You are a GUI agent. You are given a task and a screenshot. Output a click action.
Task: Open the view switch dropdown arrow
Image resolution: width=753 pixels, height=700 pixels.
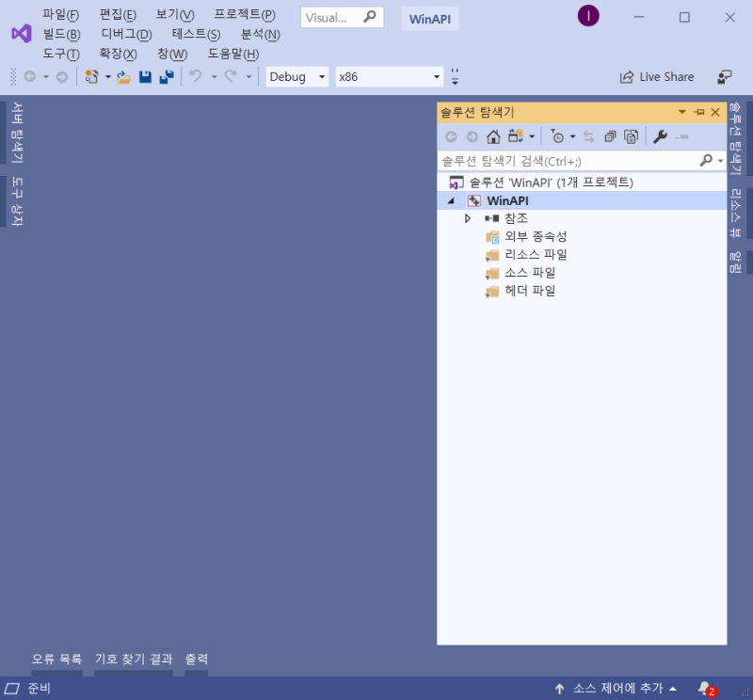(x=532, y=136)
